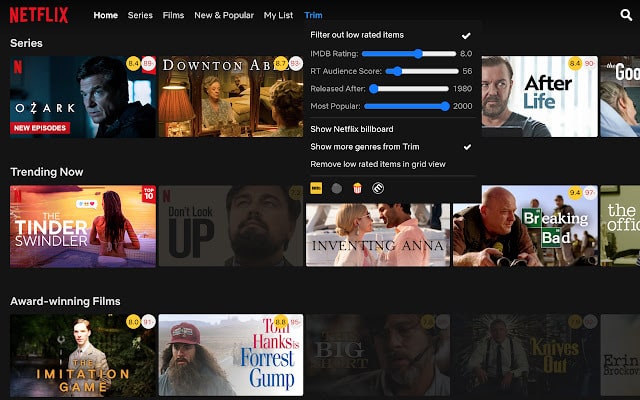Click New Episodes label on Ozark

point(40,128)
